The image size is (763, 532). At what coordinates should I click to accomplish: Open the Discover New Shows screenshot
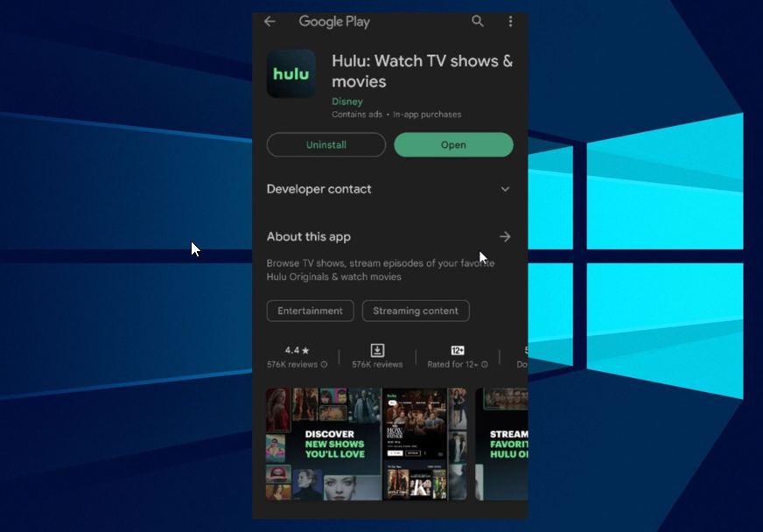[323, 444]
